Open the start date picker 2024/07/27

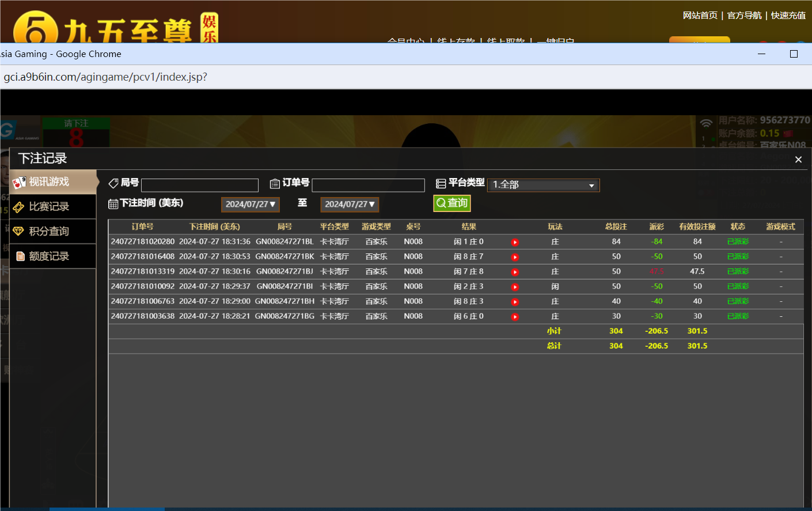(251, 205)
